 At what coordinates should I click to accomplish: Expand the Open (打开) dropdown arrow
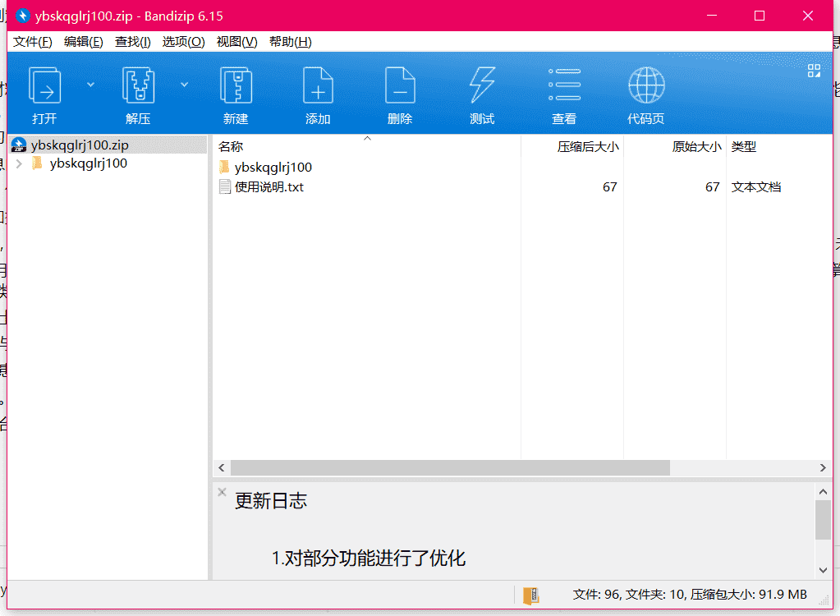click(90, 85)
